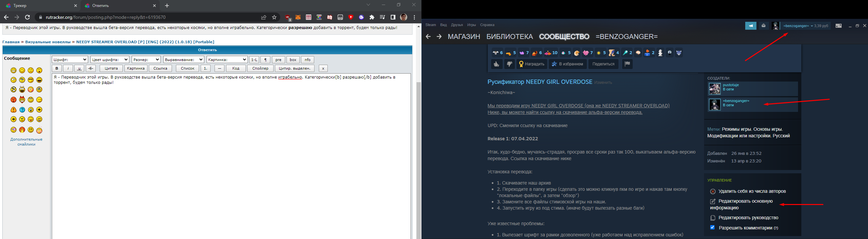Open Chrome side panel icon
This screenshot has width=868, height=239.
tap(393, 17)
